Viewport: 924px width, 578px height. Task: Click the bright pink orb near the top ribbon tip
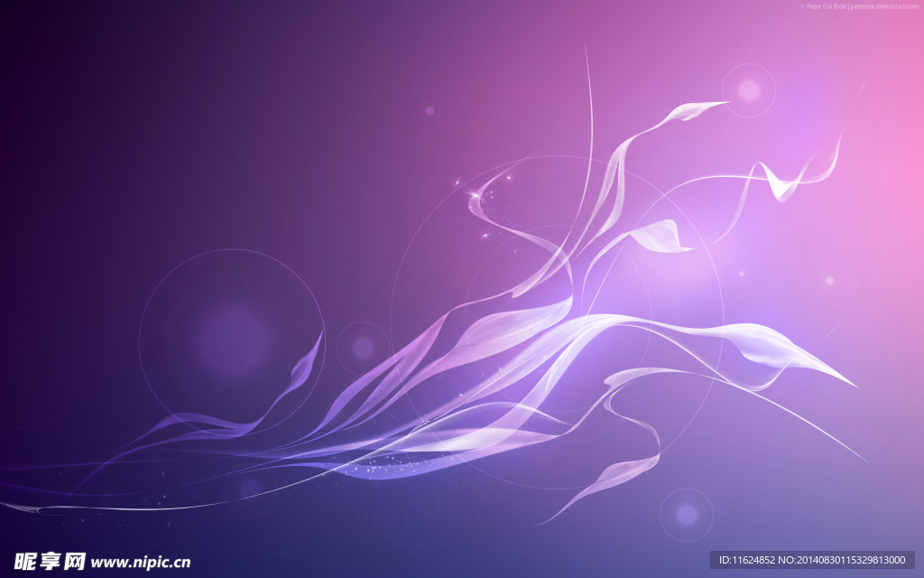pyautogui.click(x=749, y=90)
